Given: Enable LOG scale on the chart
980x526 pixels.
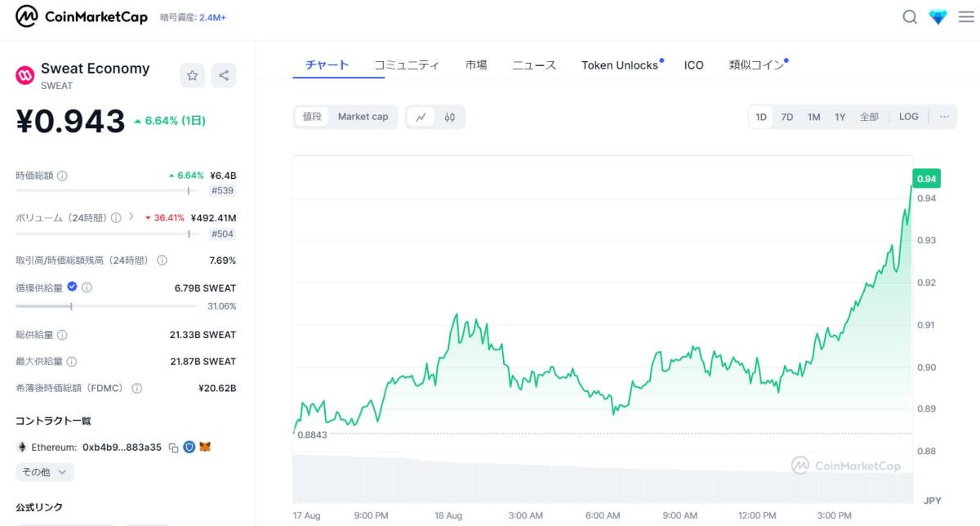Looking at the screenshot, I should [908, 117].
